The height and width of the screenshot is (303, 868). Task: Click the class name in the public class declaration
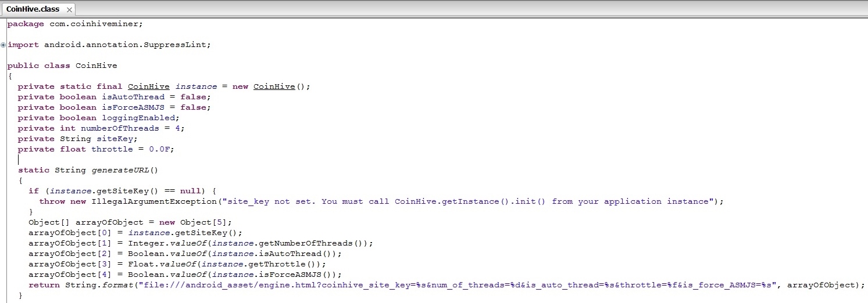[96, 66]
